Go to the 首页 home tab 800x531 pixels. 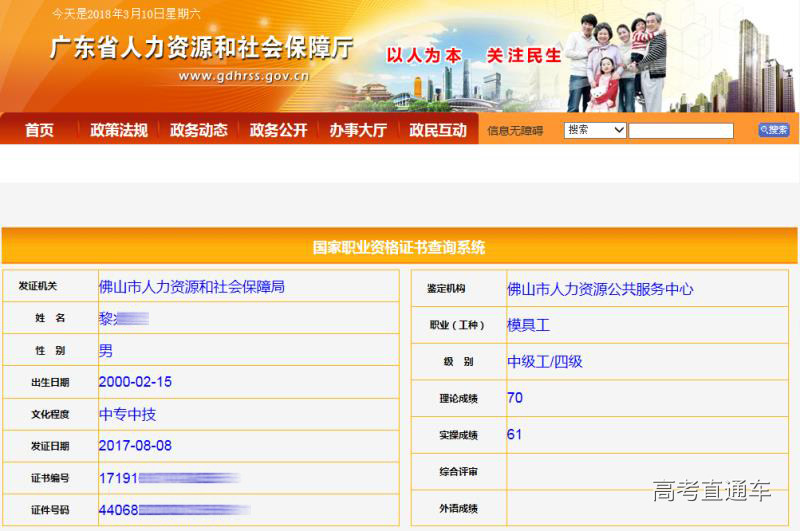[39, 130]
